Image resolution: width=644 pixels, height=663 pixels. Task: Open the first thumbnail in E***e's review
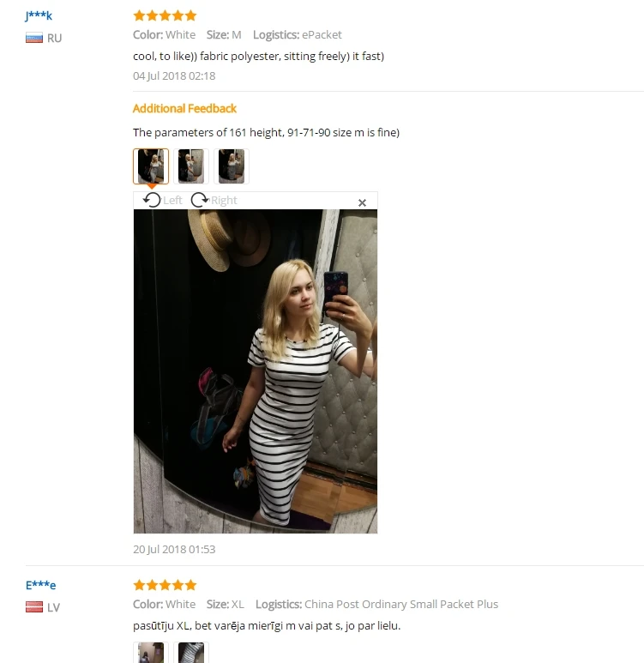point(151,653)
